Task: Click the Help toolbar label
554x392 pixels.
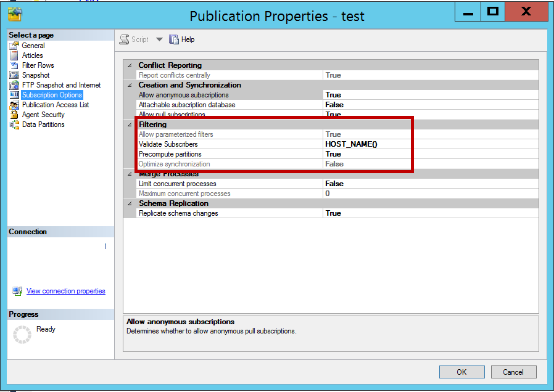Action: 188,39
